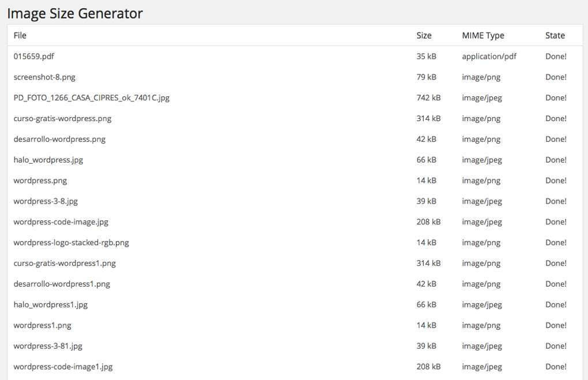Image resolution: width=588 pixels, height=380 pixels.
Task: Open wordpress-3-8.jpg in the table
Action: [46, 201]
